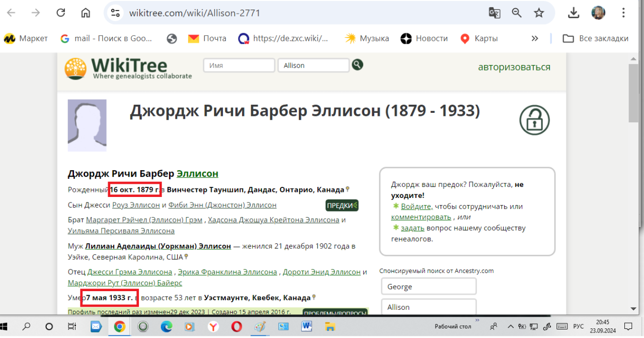Go to browser home page icon
Viewport: 644px width, 338px height.
pos(86,13)
